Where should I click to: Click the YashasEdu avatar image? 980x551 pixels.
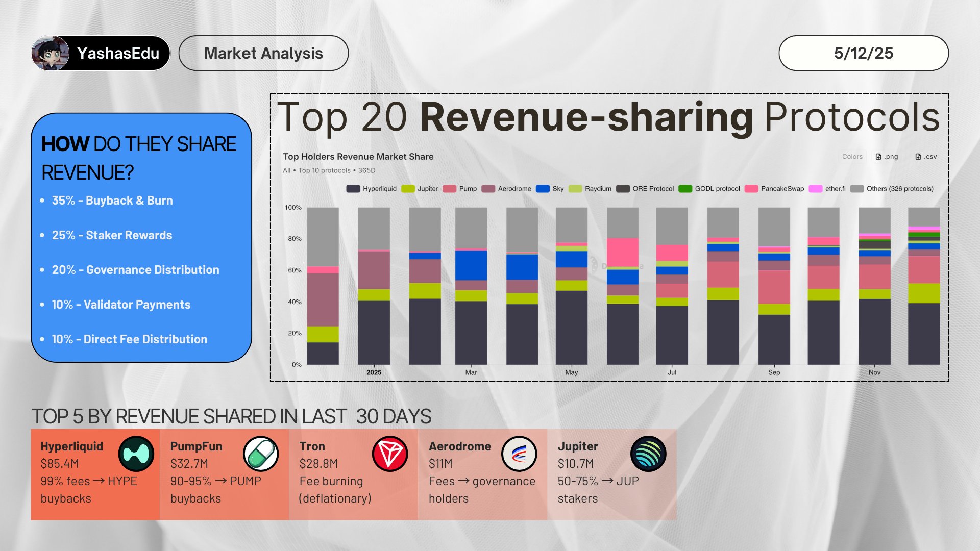coord(50,53)
